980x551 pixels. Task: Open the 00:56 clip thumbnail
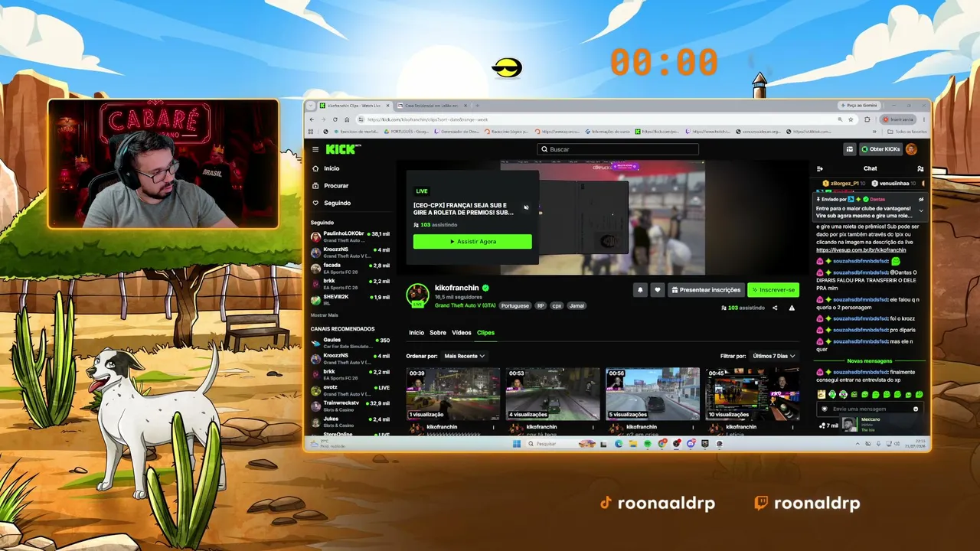[x=652, y=393]
